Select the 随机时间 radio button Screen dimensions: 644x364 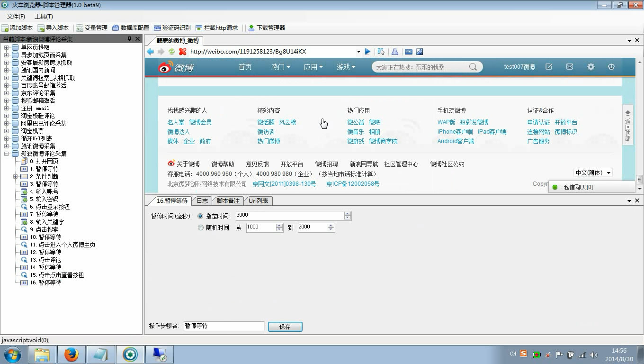click(x=200, y=227)
